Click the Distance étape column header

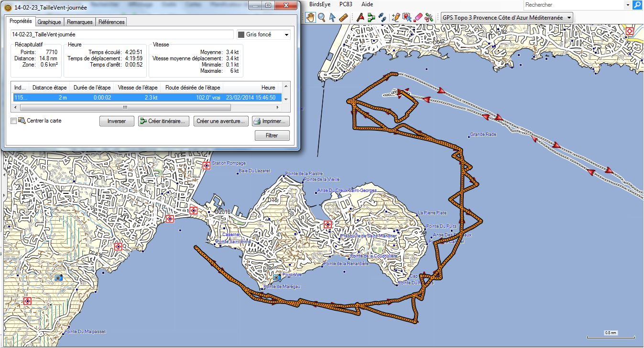pyautogui.click(x=49, y=88)
